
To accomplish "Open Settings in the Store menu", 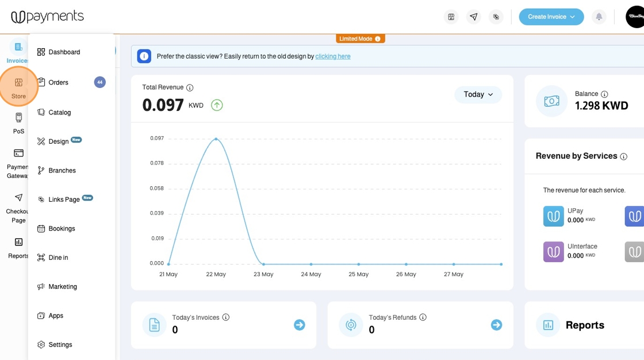I will 55,344.
